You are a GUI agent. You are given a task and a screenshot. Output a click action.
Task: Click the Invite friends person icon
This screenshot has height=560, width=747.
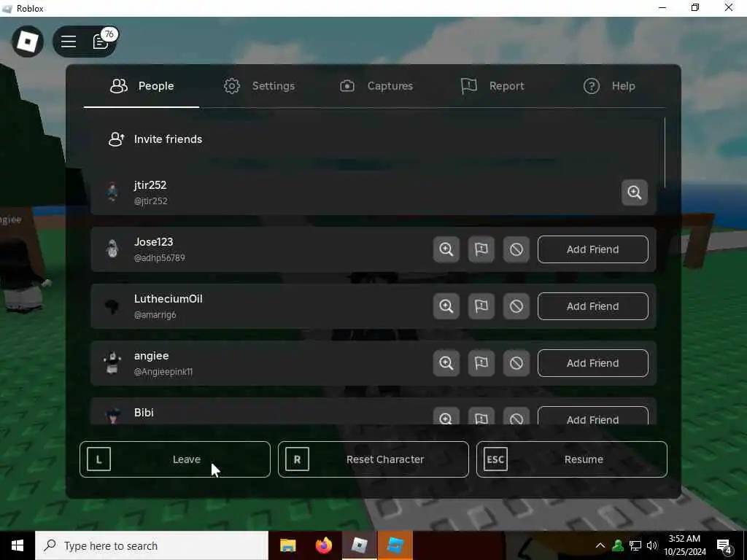(x=116, y=139)
